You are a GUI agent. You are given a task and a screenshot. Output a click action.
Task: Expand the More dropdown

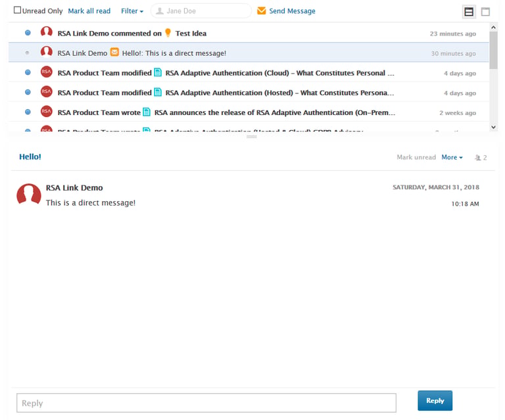coord(452,157)
